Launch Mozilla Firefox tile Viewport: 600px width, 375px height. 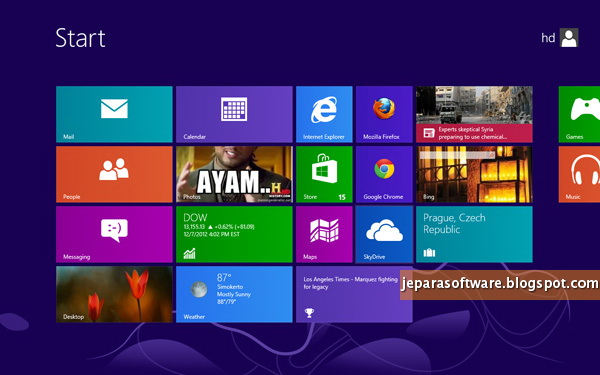[x=384, y=114]
